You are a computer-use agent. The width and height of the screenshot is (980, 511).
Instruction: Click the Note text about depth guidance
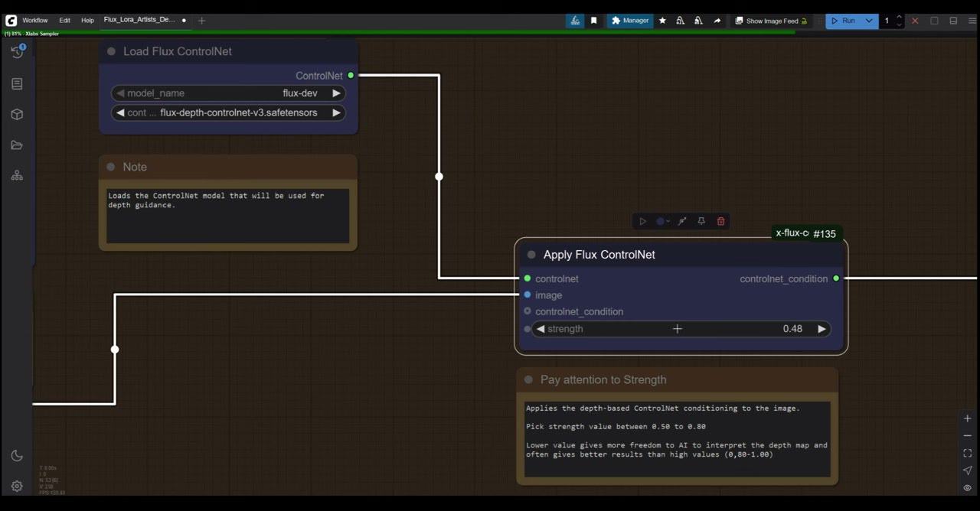click(x=227, y=215)
